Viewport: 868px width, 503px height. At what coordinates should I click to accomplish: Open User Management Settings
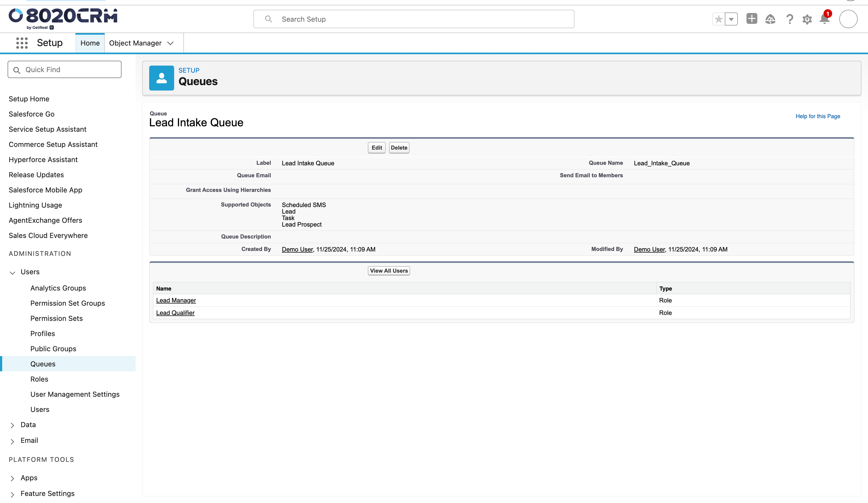coord(75,394)
